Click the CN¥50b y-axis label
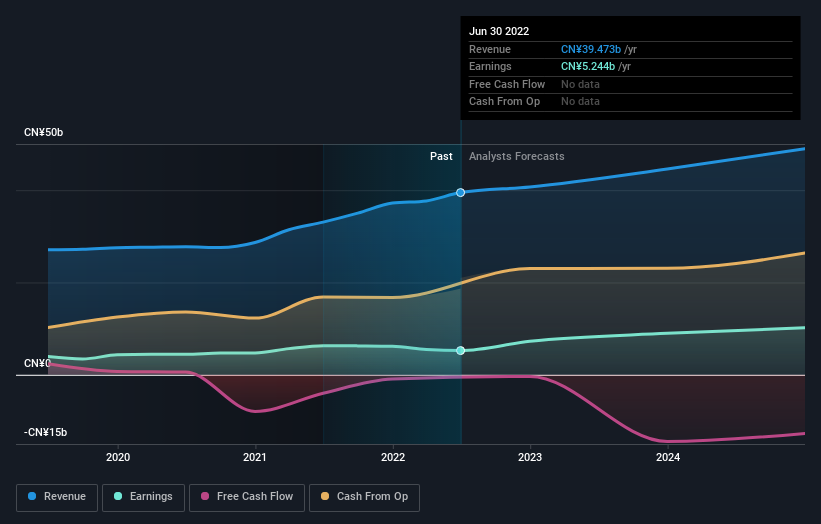Image resolution: width=821 pixels, height=524 pixels. coord(43,132)
